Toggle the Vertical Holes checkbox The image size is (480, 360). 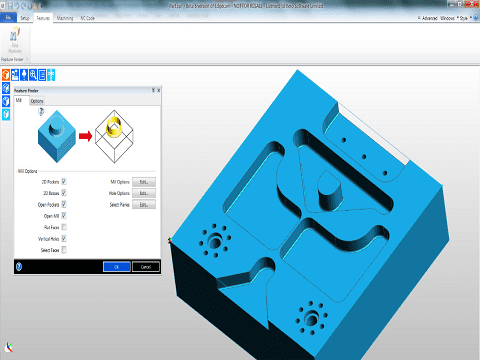(64, 239)
